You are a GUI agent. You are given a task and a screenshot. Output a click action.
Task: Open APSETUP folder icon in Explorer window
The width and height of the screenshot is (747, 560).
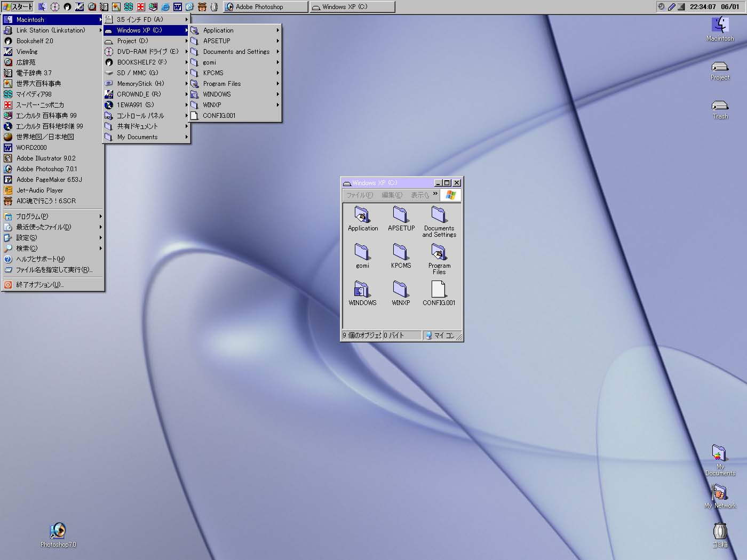point(401,219)
